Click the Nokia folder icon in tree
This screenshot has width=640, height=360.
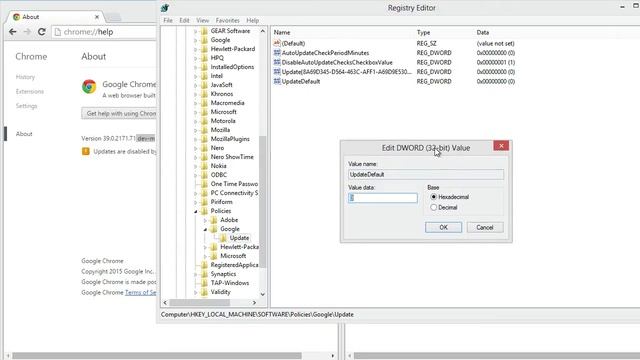click(x=204, y=166)
